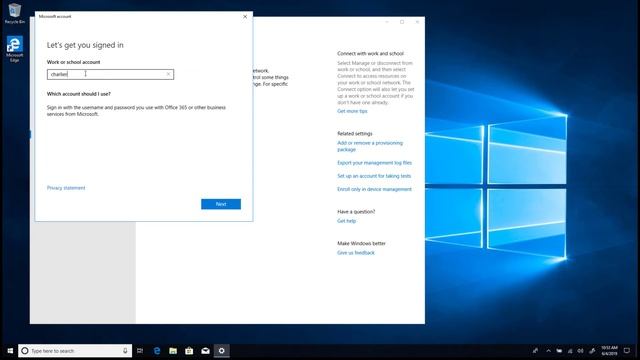This screenshot has height=360, width=640.
Task: Open Set up an account for taking tests
Action: [x=374, y=176]
